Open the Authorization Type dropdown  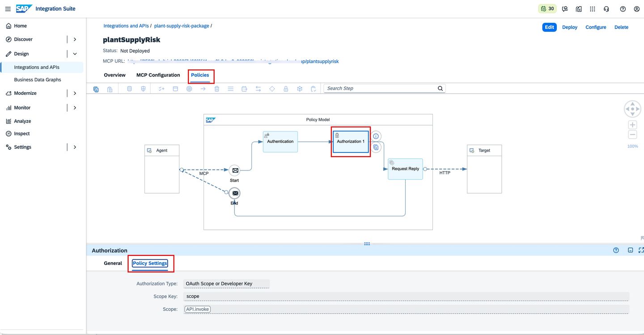[226, 284]
